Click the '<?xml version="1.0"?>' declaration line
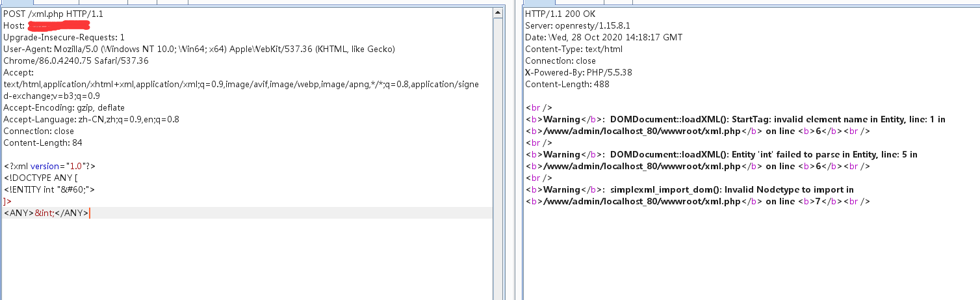 (49, 166)
